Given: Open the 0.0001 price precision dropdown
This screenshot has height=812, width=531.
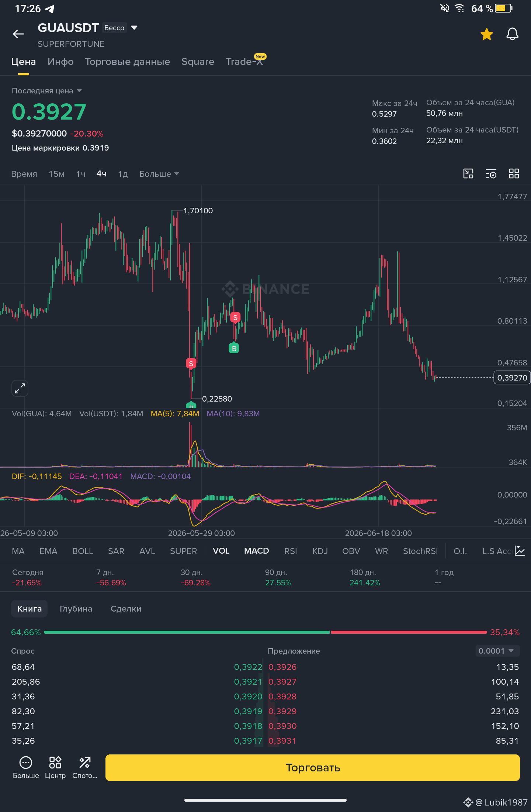Looking at the screenshot, I should (x=497, y=651).
